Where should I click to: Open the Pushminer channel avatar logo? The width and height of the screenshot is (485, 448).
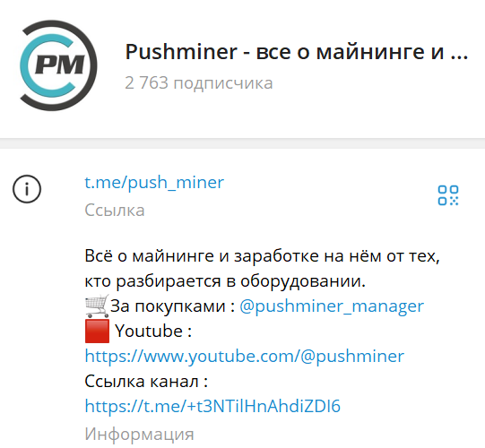coord(58,65)
